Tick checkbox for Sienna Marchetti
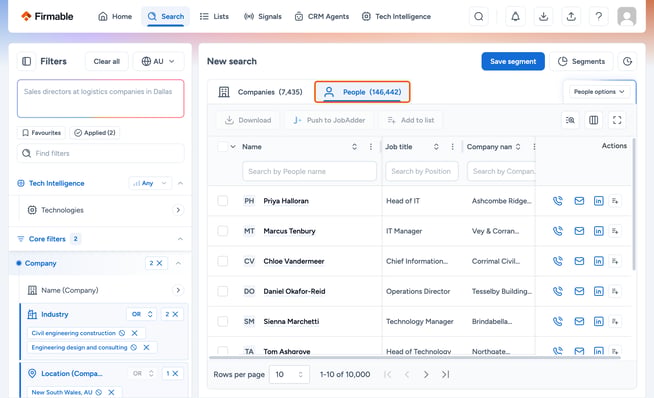The width and height of the screenshot is (654, 398). (x=223, y=321)
